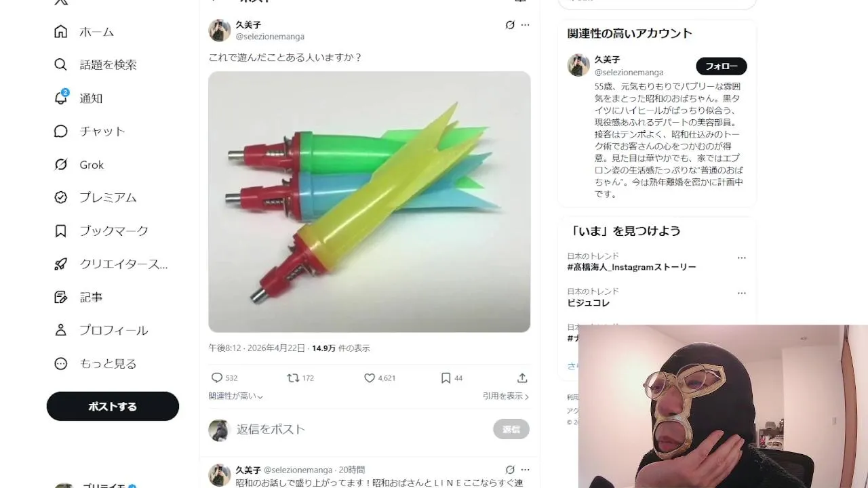This screenshot has height=488, width=868.
Task: Click the share upload icon under the post
Action: [522, 378]
